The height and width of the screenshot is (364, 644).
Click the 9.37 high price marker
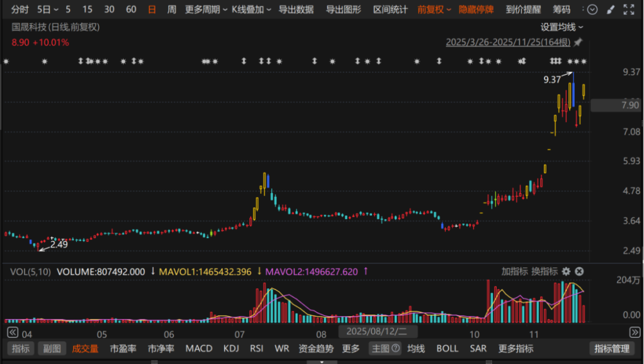tap(552, 79)
